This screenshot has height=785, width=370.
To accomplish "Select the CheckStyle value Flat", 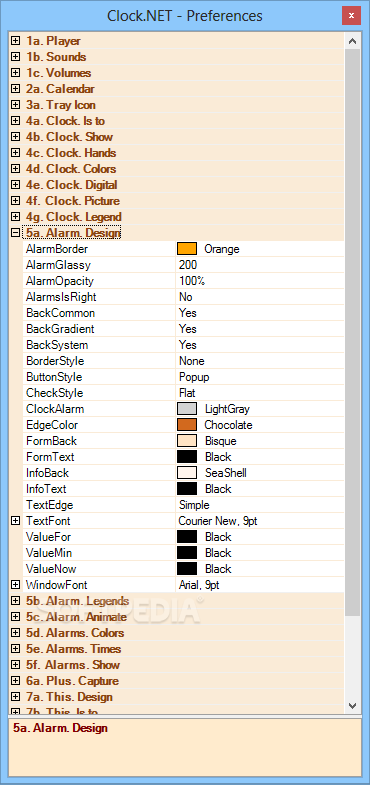I will pyautogui.click(x=187, y=393).
